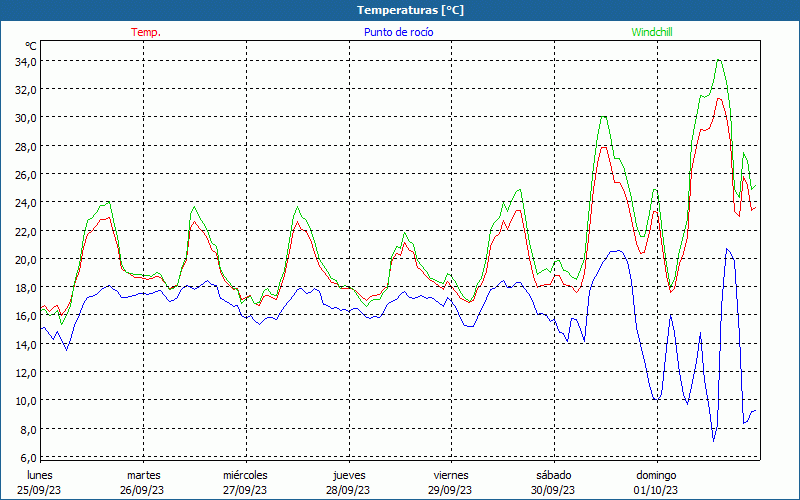Click the date 26/09/23
This screenshot has height=500, width=800.
pyautogui.click(x=142, y=490)
